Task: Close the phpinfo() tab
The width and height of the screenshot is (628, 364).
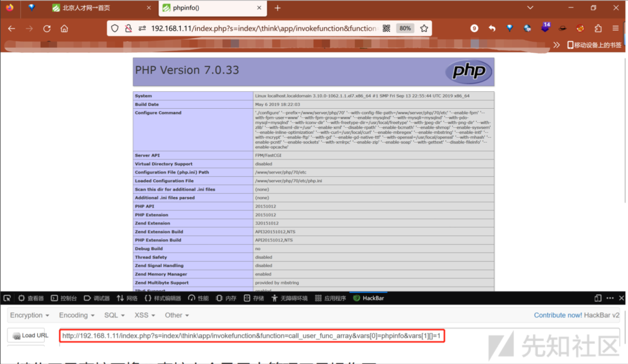Action: coord(259,8)
